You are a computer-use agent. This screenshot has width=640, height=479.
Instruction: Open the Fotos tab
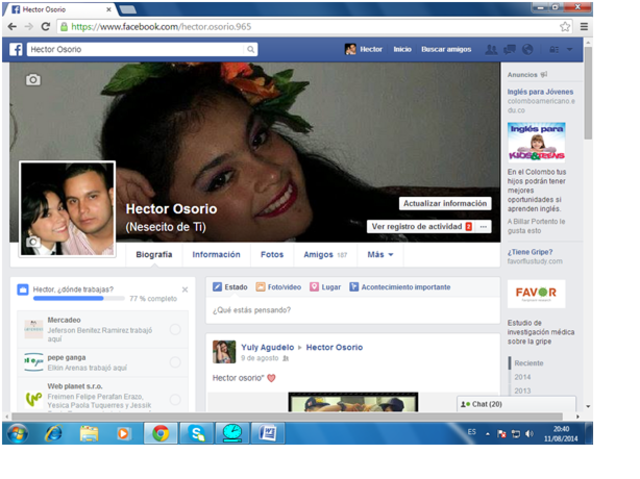[272, 255]
